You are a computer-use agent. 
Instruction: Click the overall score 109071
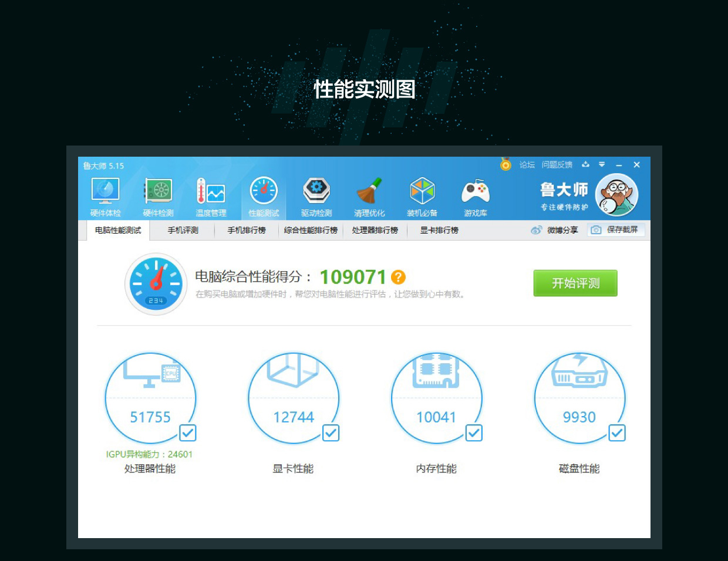point(353,277)
